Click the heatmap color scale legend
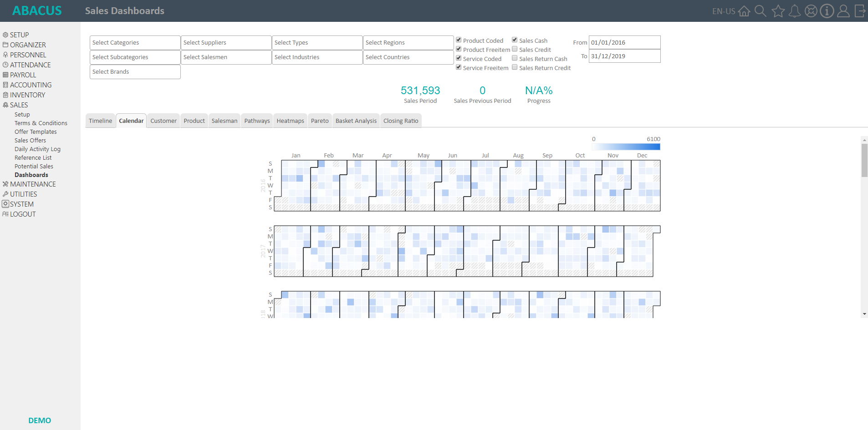The height and width of the screenshot is (430, 868). coord(626,147)
